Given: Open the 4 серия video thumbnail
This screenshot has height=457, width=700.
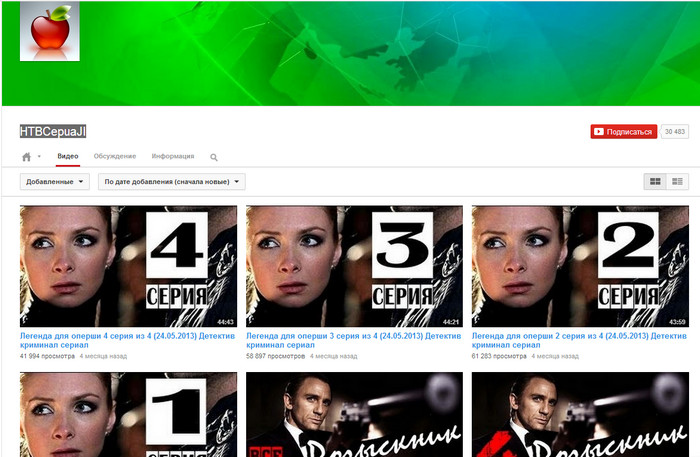Looking at the screenshot, I should coord(129,266).
